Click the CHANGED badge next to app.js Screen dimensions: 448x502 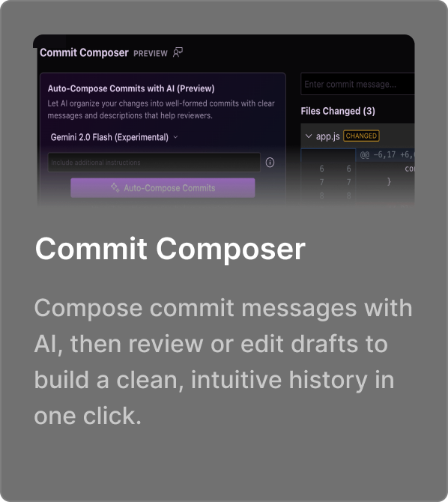(361, 136)
